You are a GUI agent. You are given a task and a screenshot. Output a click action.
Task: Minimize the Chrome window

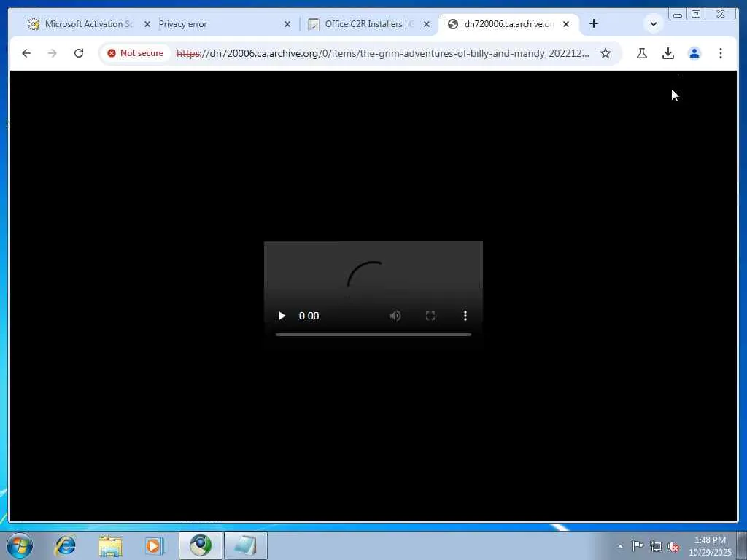click(678, 15)
